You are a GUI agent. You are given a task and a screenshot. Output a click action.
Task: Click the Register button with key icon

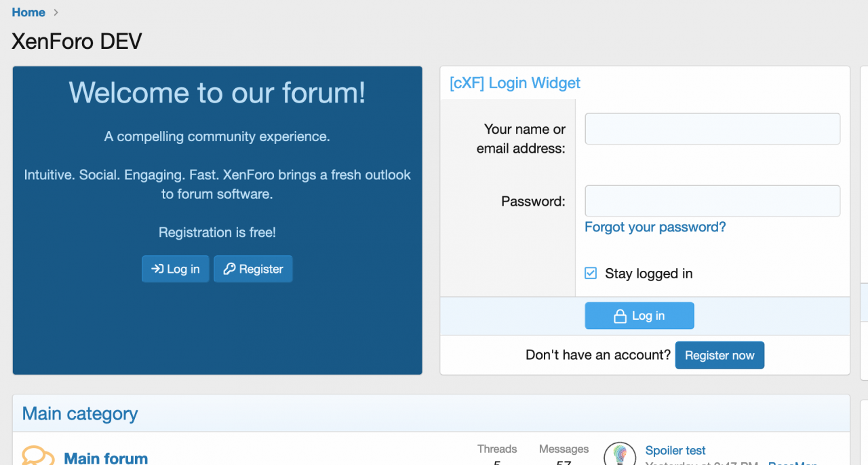point(253,269)
